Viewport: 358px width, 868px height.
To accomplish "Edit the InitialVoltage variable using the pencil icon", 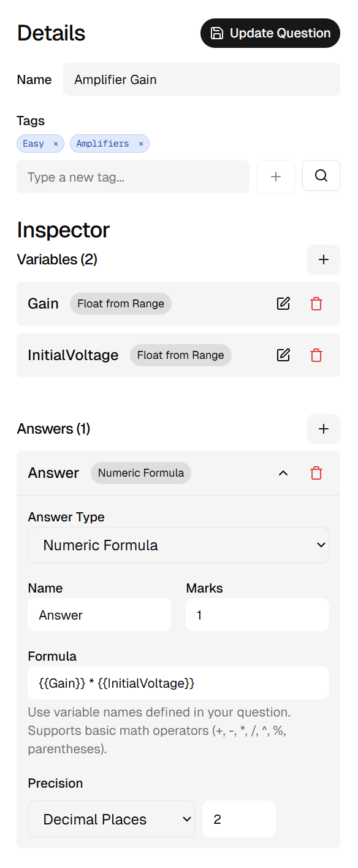I will [283, 355].
